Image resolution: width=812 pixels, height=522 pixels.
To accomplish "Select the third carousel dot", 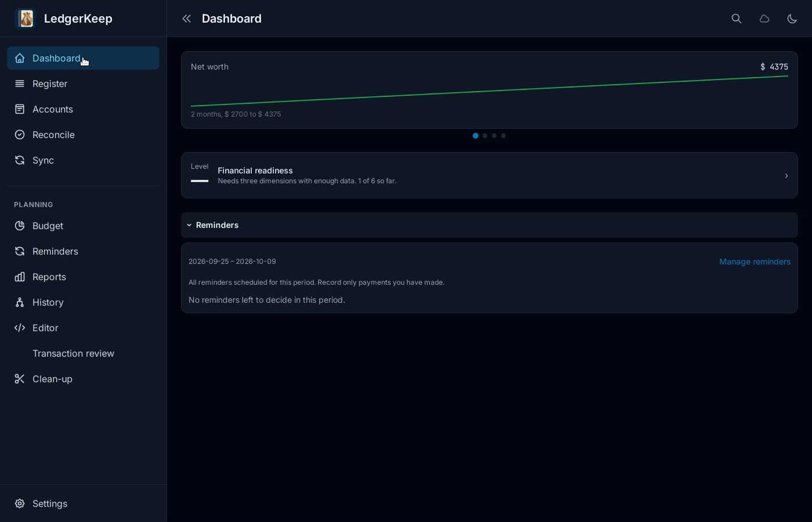I will click(x=494, y=136).
